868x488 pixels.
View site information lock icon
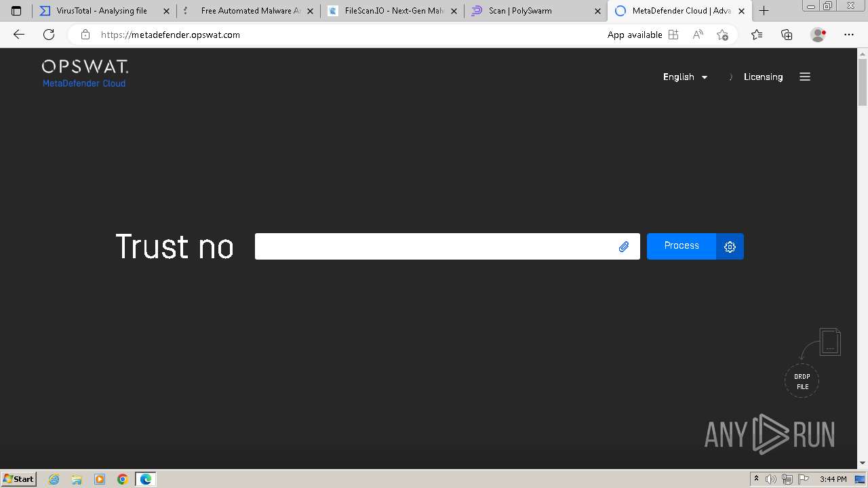pyautogui.click(x=85, y=35)
